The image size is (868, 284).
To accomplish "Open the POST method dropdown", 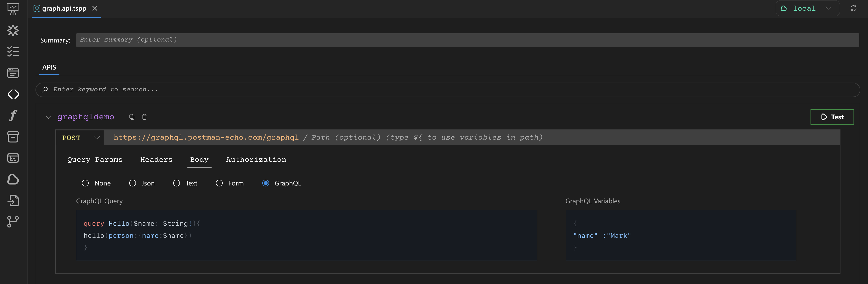I will 80,138.
